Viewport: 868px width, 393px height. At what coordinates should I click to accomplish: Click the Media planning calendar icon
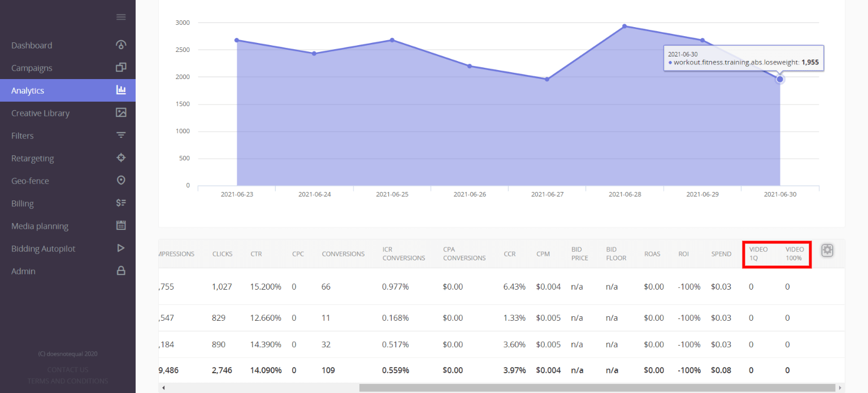pos(121,225)
